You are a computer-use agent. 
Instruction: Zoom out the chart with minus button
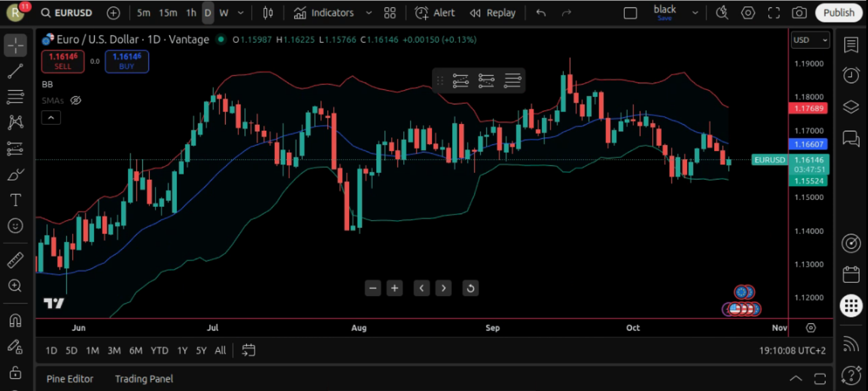[373, 288]
